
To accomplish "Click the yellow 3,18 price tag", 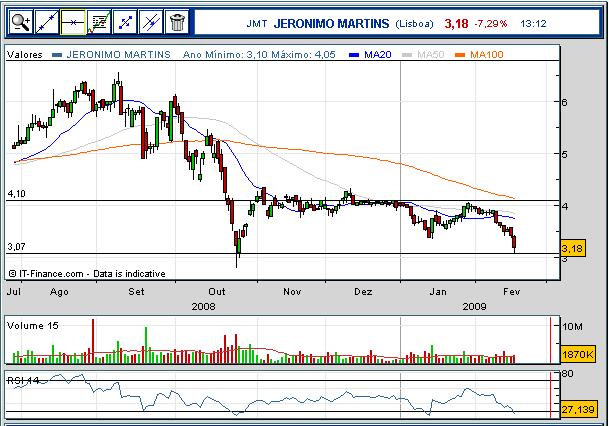I will coord(573,248).
